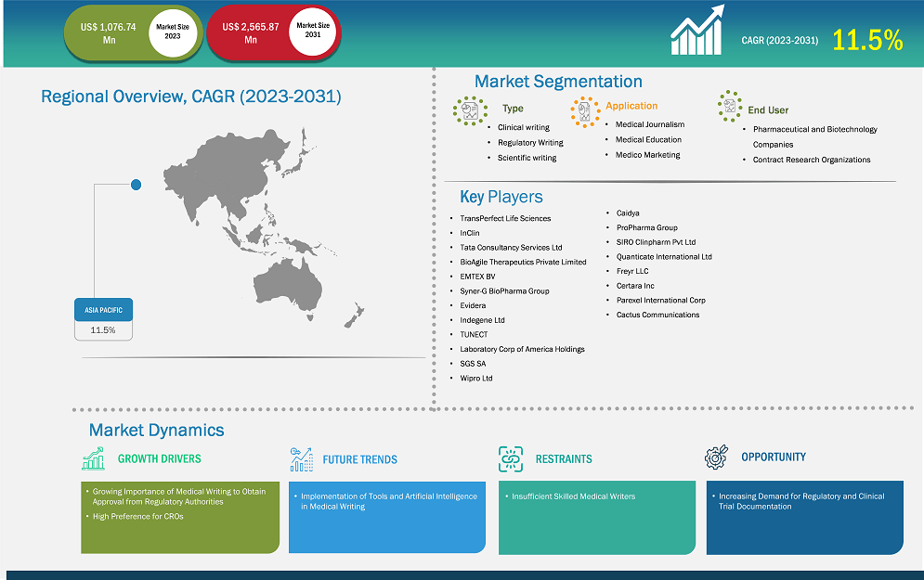Click the Regional Overview, CAGR heading
Image resolution: width=924 pixels, height=580 pixels.
click(191, 96)
